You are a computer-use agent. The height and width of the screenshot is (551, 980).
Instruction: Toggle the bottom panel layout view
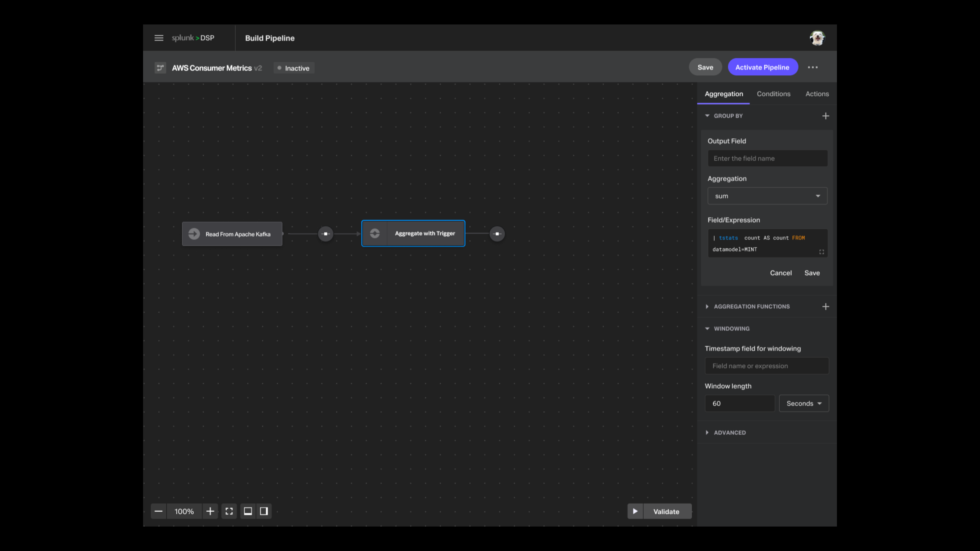248,511
